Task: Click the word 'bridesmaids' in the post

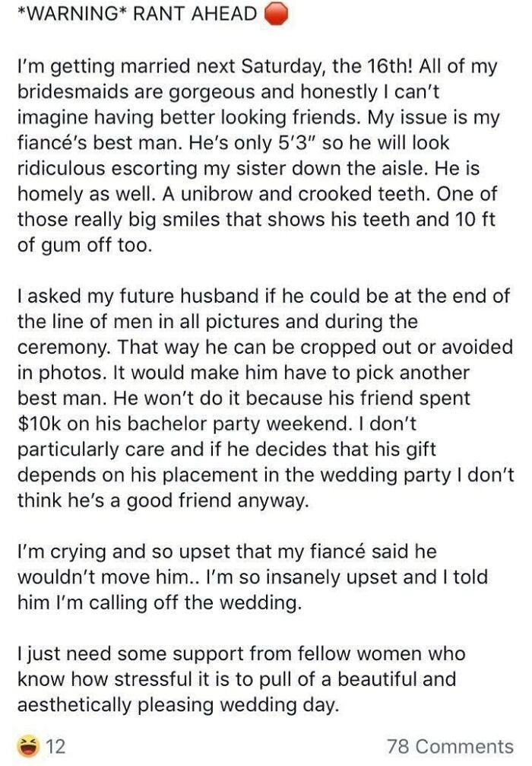Action: [67, 91]
